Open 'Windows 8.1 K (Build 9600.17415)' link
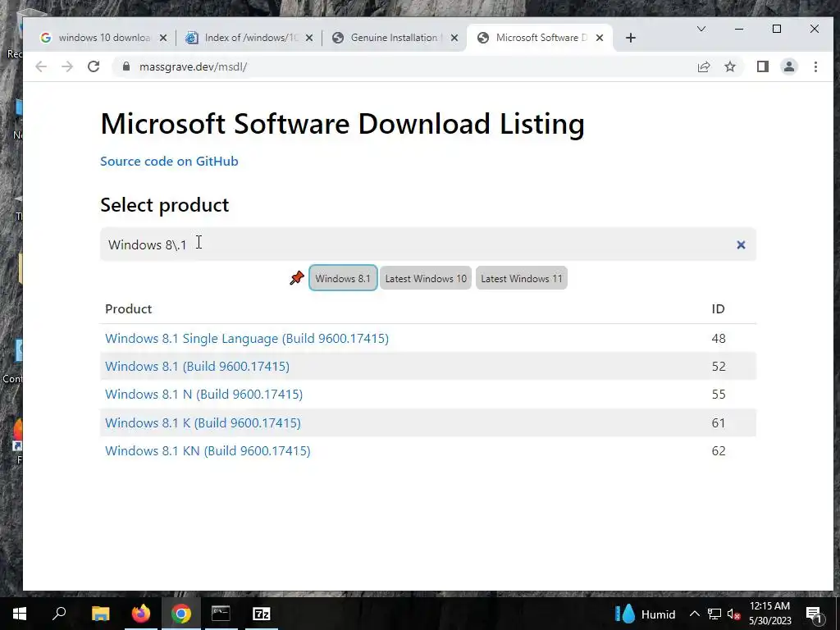 [203, 422]
